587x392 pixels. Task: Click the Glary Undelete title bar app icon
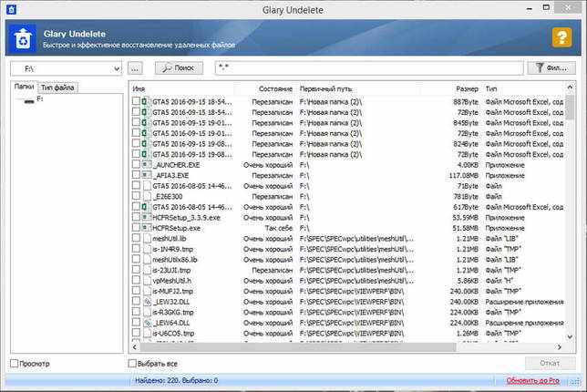tap(11, 9)
